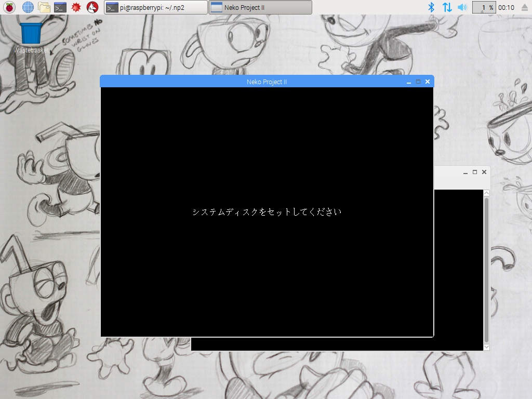This screenshot has width=532, height=399.
Task: Click the Neko Project II title bar
Action: pos(267,82)
